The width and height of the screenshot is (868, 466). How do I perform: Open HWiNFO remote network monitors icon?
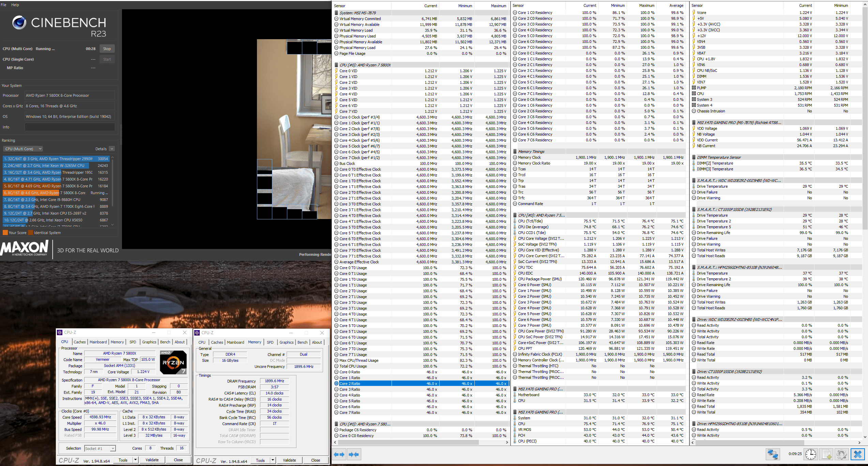pos(773,454)
